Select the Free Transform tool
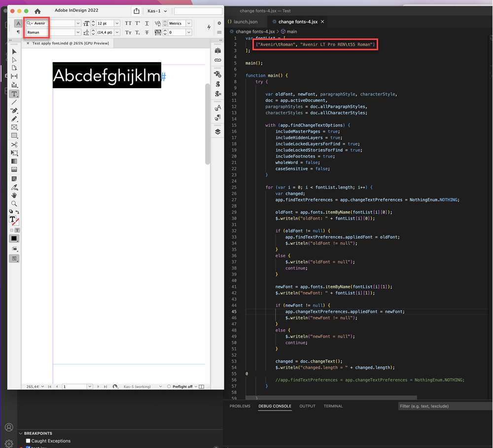 pos(14,153)
